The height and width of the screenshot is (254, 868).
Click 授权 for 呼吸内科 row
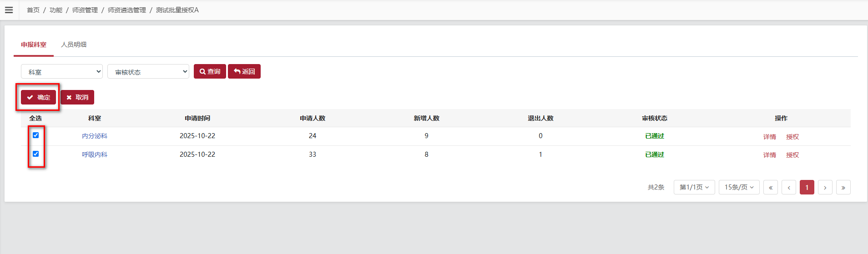(792, 155)
